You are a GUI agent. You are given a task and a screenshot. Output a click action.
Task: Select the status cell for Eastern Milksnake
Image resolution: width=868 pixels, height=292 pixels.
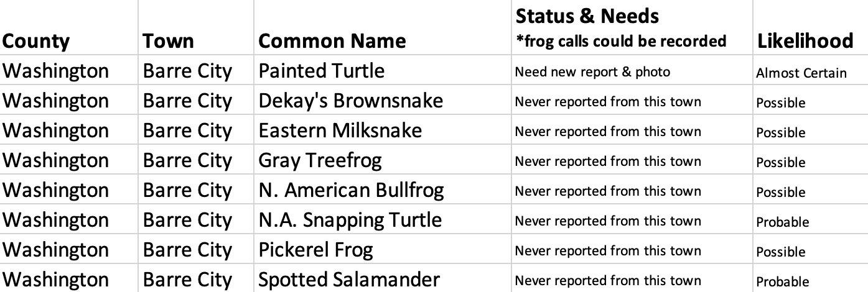[x=607, y=132]
